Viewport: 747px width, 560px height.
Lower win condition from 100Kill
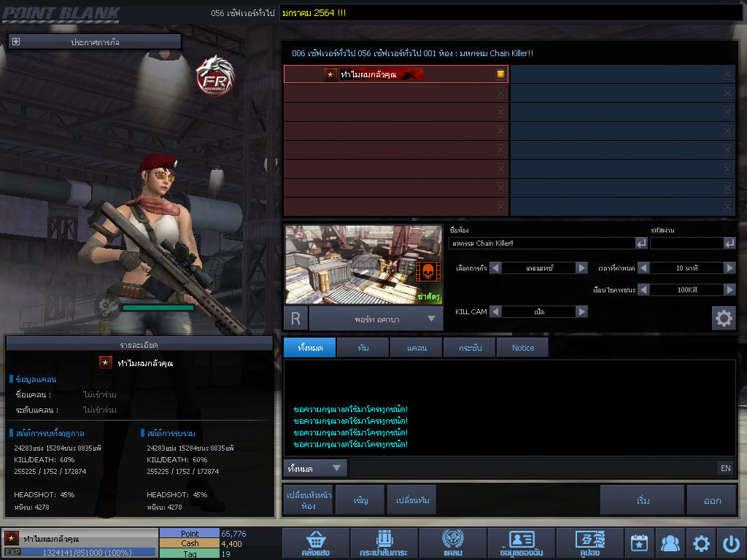(x=643, y=289)
